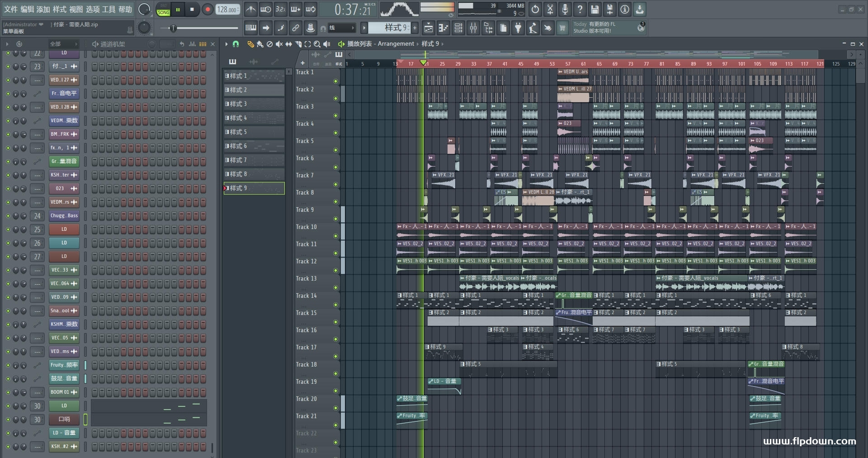The image size is (868, 458).
Task: Select the zoom magnifier tool in playlist
Action: pos(317,44)
